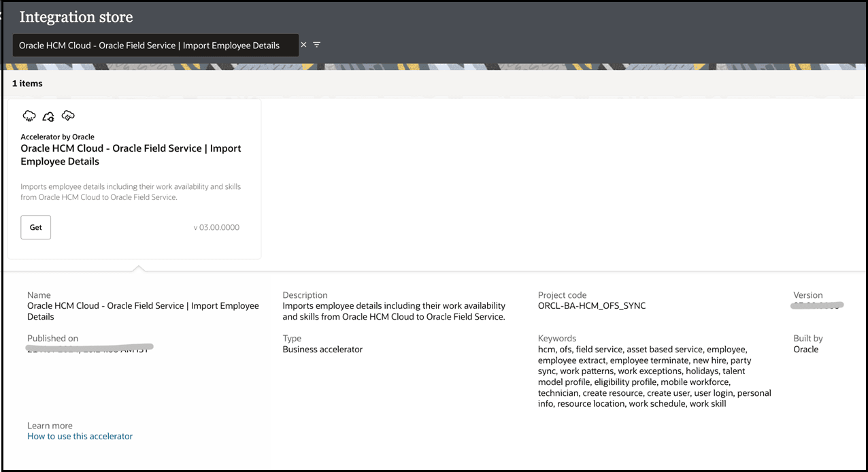The image size is (868, 472).
Task: Click the 'Keywords' label in details panel
Action: (x=557, y=338)
